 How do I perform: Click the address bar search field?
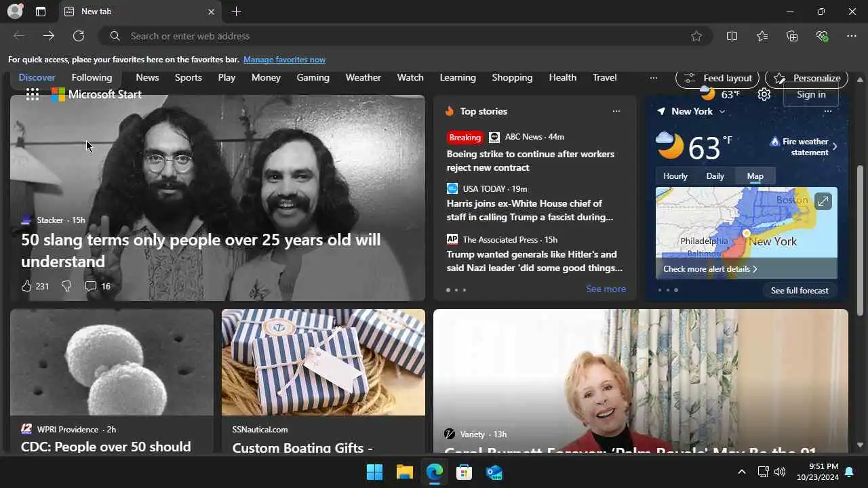[x=406, y=36]
